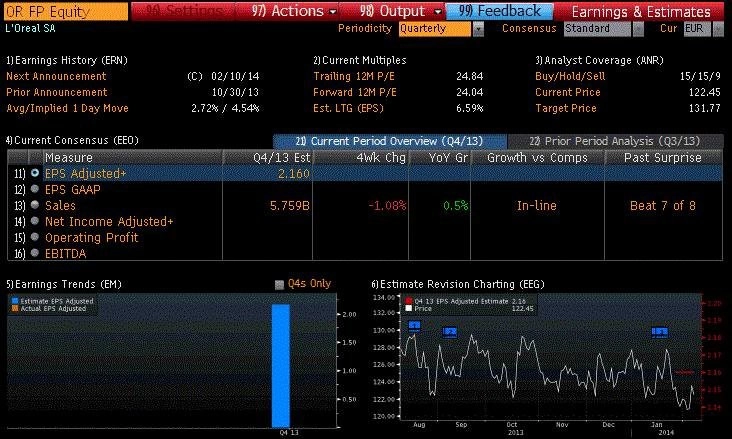Click the Past Surprise column header
Image resolution: width=732 pixels, height=439 pixels.
tap(663, 158)
